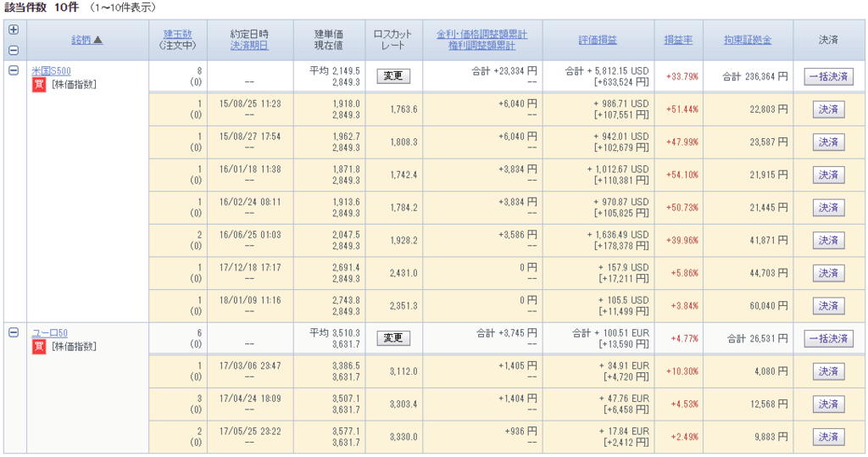
Task: Sort by 建玉数 column header
Action: 178,35
